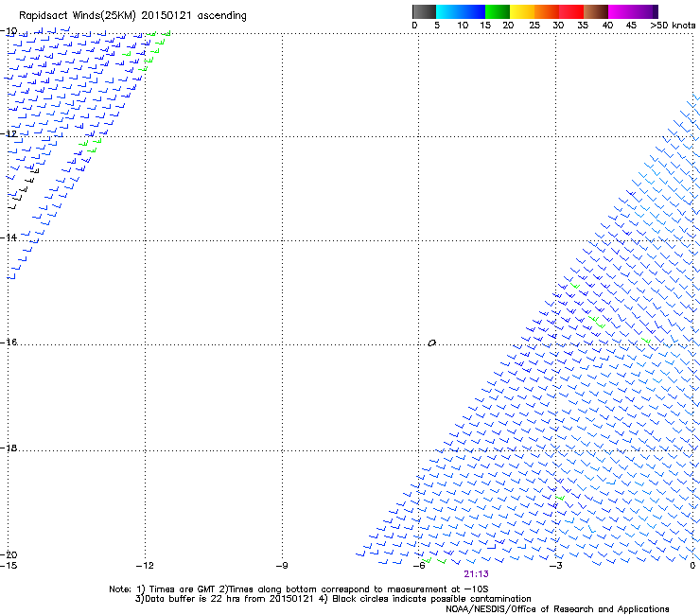Click the orange 25-30 knots color segment
The image size is (700, 615).
(x=547, y=11)
